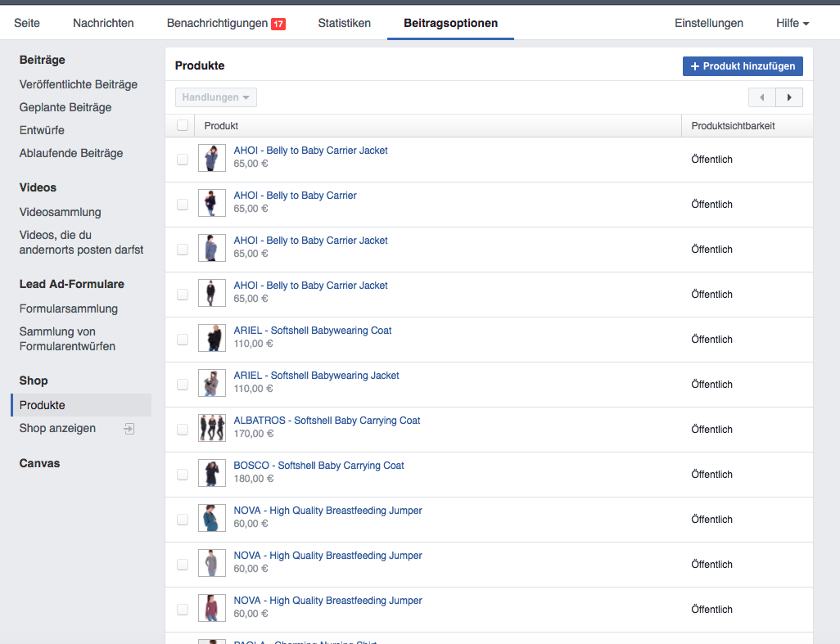This screenshot has width=840, height=644.
Task: Open the Nachrichten tab
Action: (103, 23)
